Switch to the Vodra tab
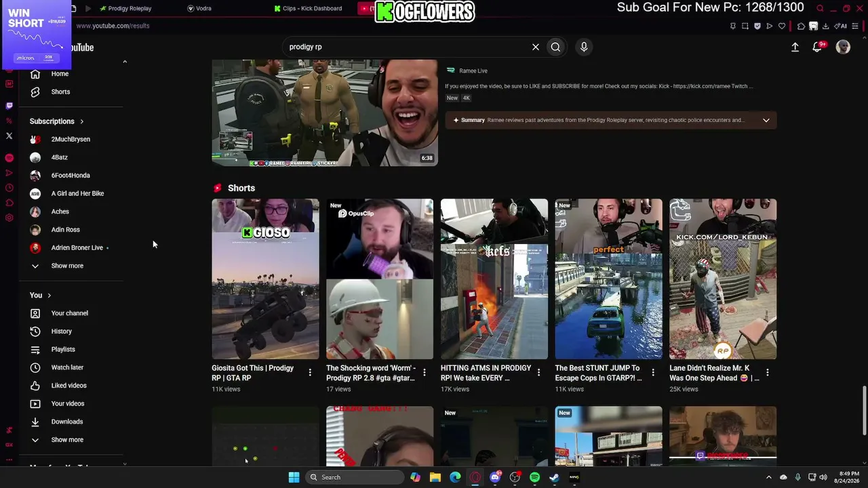The width and height of the screenshot is (868, 488). tap(199, 8)
